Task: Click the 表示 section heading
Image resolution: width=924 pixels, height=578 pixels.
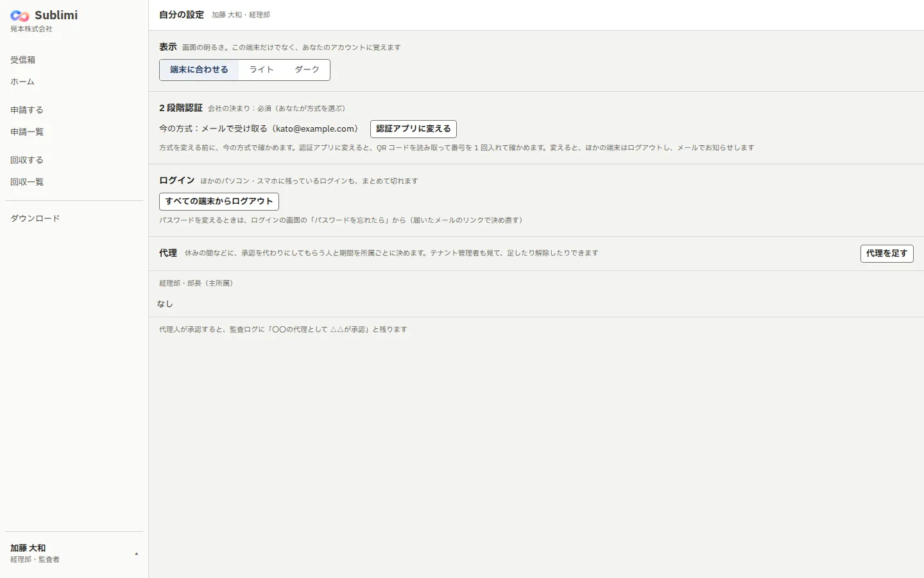Action: click(x=168, y=47)
